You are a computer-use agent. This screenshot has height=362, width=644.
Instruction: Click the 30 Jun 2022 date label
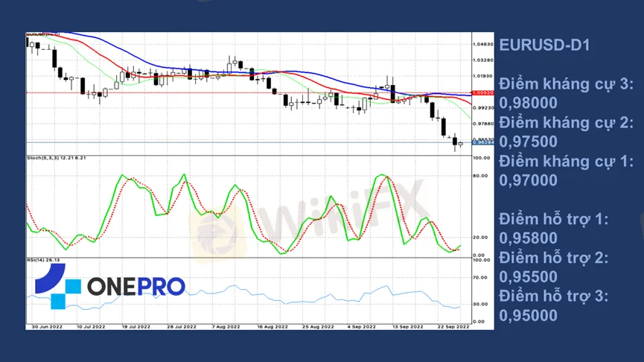click(44, 326)
